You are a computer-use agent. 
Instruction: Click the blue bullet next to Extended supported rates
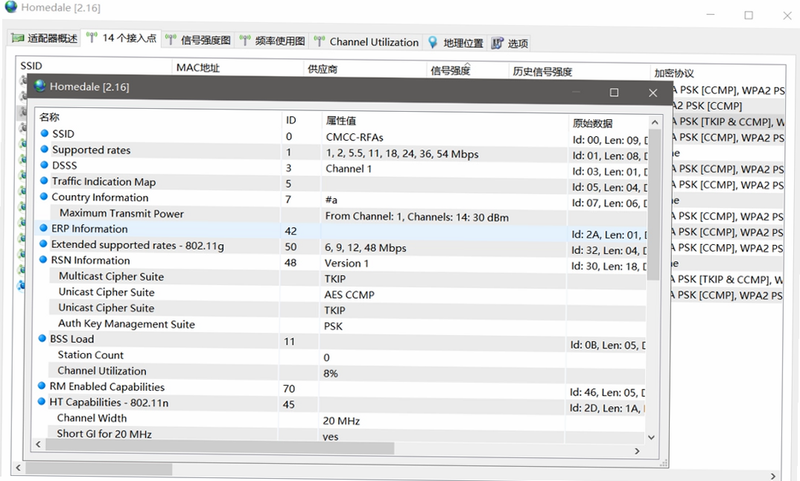tap(43, 244)
